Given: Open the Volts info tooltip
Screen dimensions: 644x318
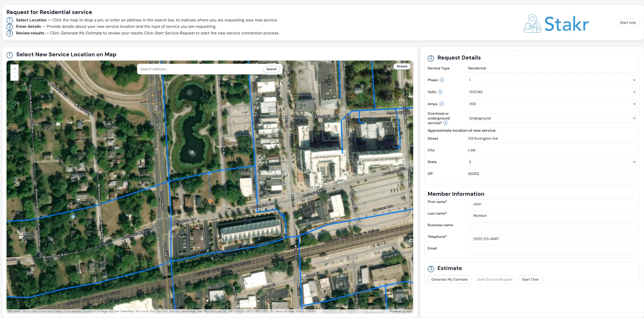Looking at the screenshot, I should 440,92.
